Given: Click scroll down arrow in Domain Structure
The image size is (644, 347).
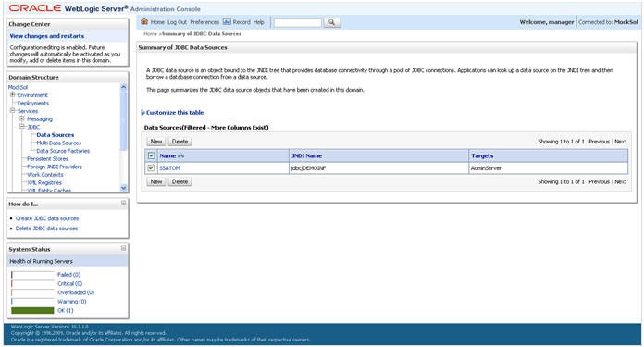Looking at the screenshot, I should [124, 188].
